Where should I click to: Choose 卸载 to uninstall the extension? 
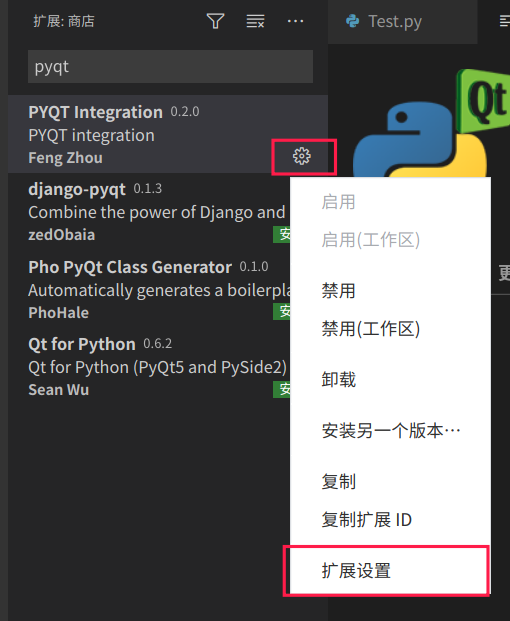(390, 379)
